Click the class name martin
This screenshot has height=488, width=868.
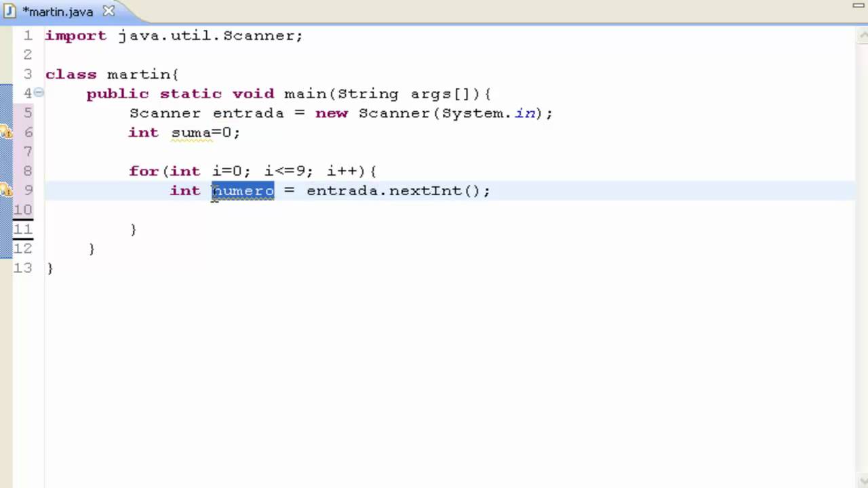(138, 74)
